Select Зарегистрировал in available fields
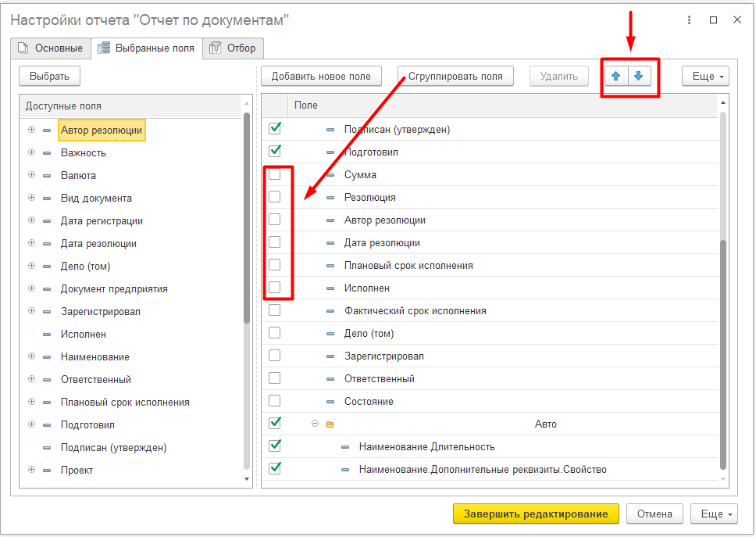Image resolution: width=756 pixels, height=537 pixels. click(101, 312)
